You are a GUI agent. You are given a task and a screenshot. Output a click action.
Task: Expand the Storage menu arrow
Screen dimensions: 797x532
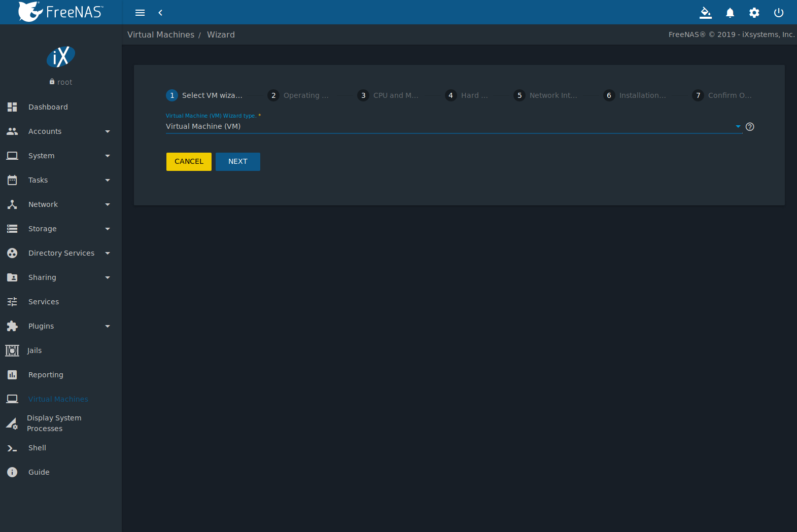(108, 229)
